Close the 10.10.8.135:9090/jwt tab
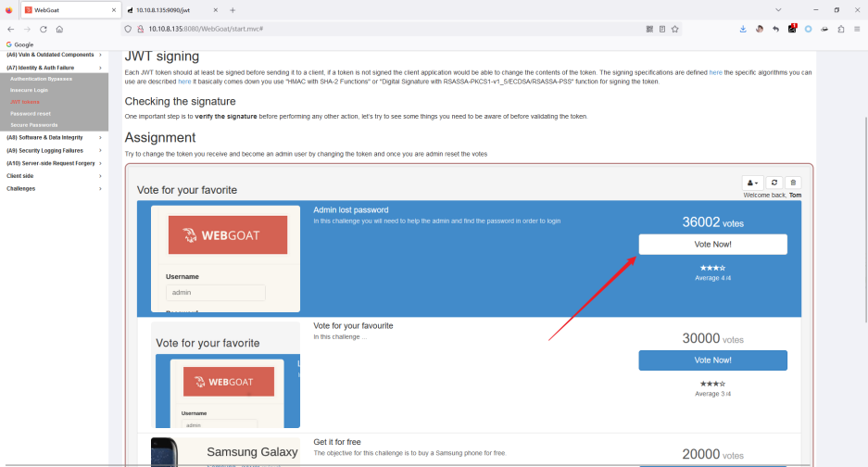868x467 pixels. tap(215, 10)
